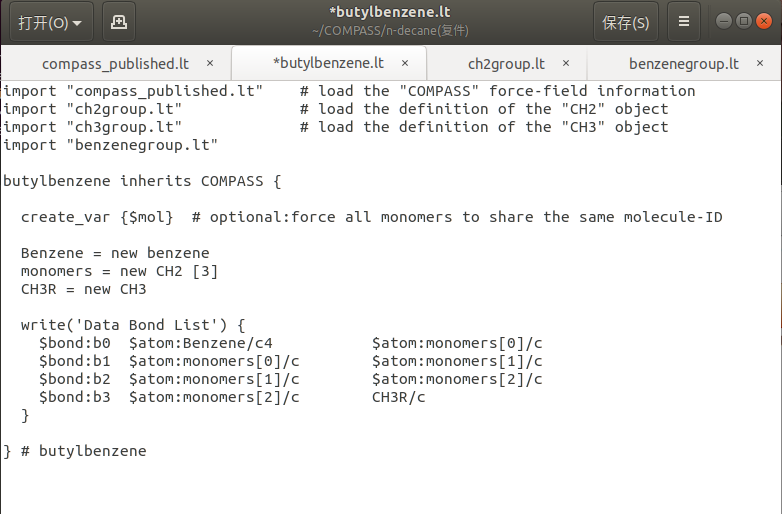Expand the 打开(O) dropdown arrow
This screenshot has height=514, width=782.
pyautogui.click(x=77, y=23)
